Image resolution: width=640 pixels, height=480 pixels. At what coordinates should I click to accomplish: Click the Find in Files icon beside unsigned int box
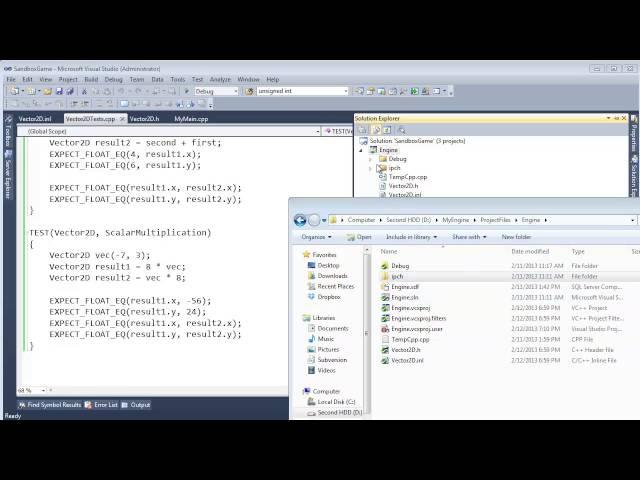249,91
